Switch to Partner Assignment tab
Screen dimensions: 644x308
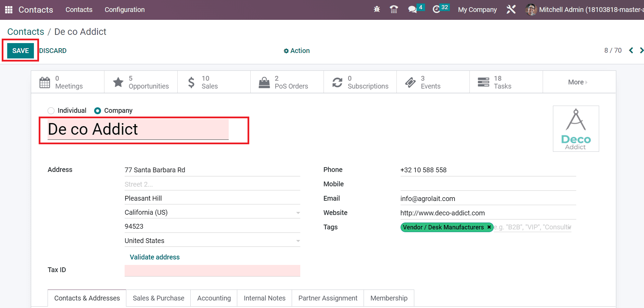pos(328,298)
